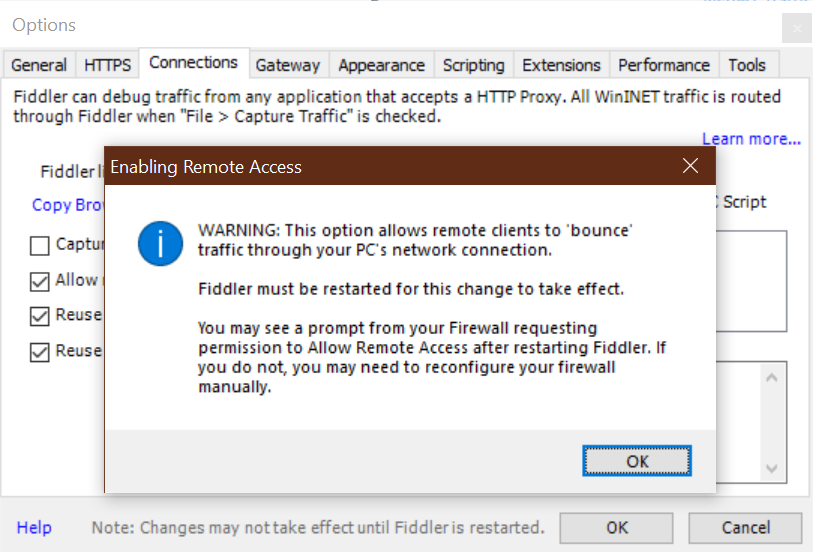The width and height of the screenshot is (813, 552).
Task: Open the Tools tab
Action: click(x=746, y=65)
